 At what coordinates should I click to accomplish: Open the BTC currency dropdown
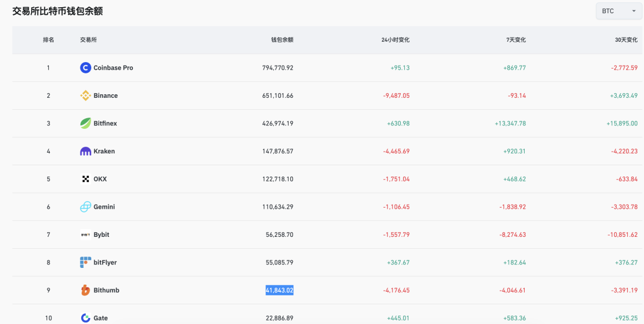point(618,11)
